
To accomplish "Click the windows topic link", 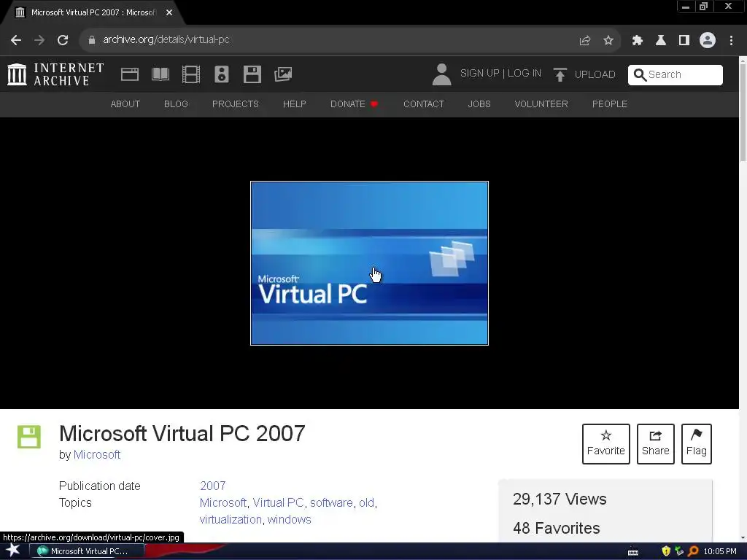I will coord(289,519).
